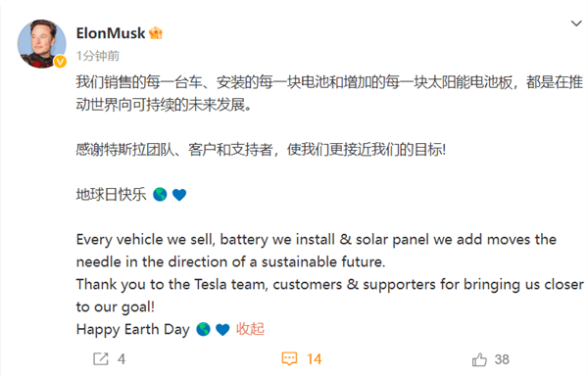Image resolution: width=588 pixels, height=376 pixels.
Task: Open Elon Musk's profile avatar photo
Action: [41, 44]
